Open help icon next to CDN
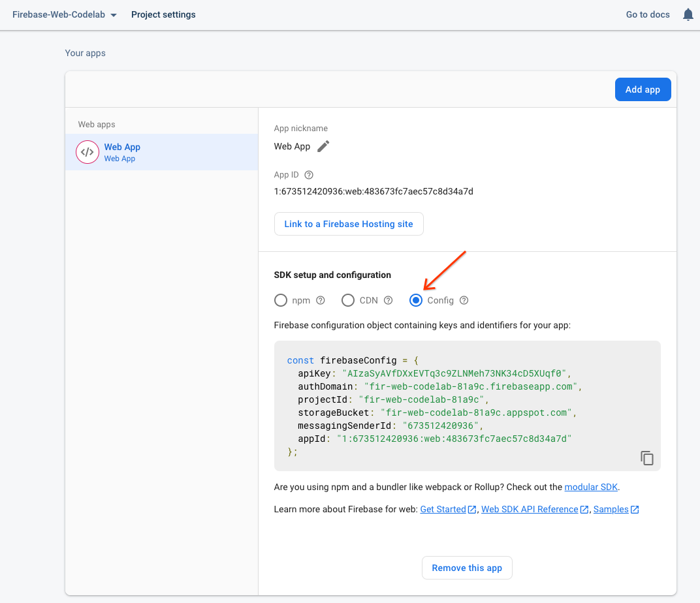 [388, 300]
